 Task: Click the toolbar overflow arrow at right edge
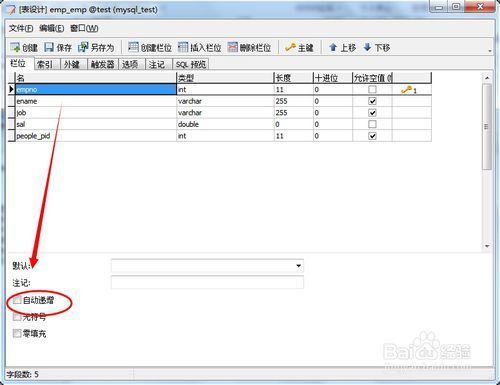coord(490,51)
